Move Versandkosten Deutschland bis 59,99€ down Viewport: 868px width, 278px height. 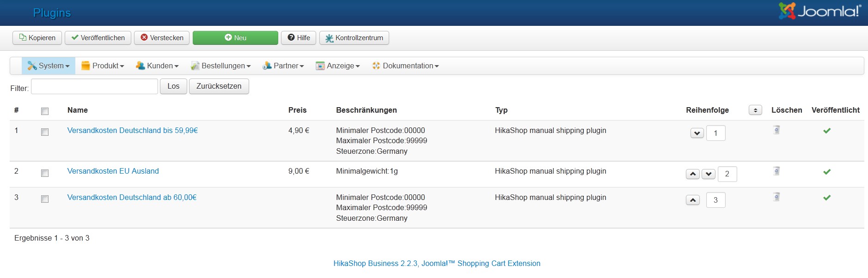click(x=697, y=133)
